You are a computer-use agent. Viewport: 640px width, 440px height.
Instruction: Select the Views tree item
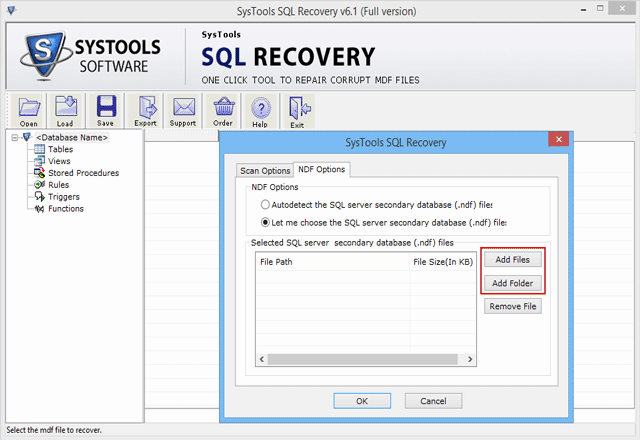click(59, 161)
